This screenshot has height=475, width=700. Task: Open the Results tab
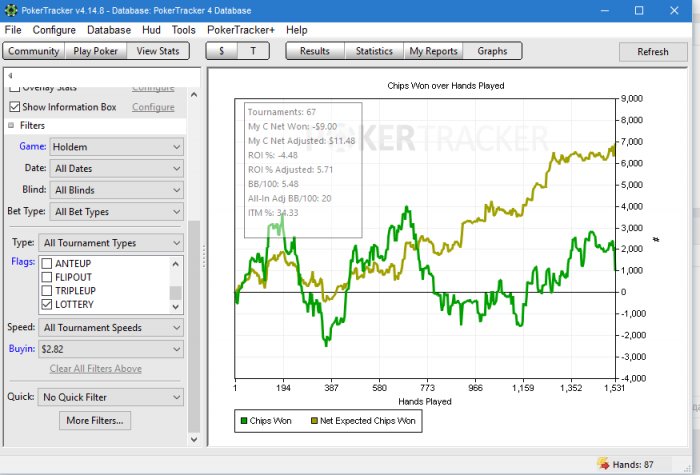tap(315, 51)
